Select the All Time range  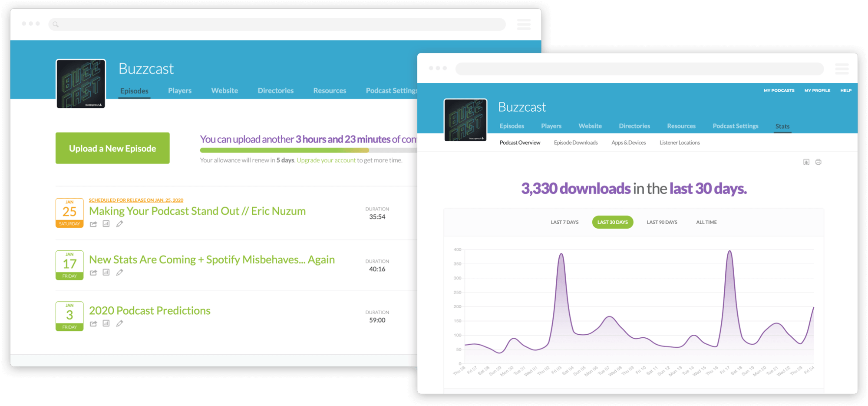tap(706, 222)
